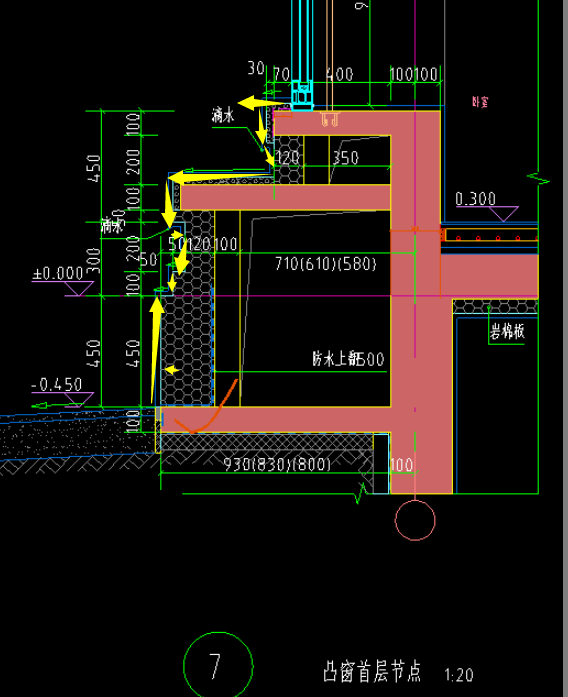Click the vertical 300 dimension text
Screen dimensions: 568x697
94,261
